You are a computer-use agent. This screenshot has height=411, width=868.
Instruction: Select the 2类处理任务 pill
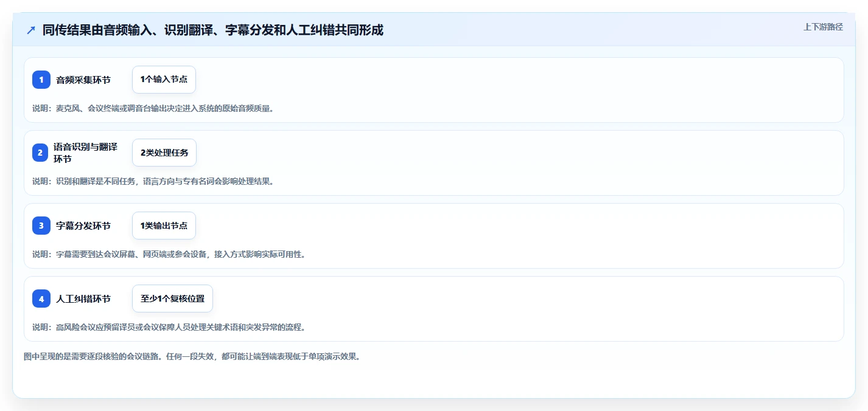(164, 153)
